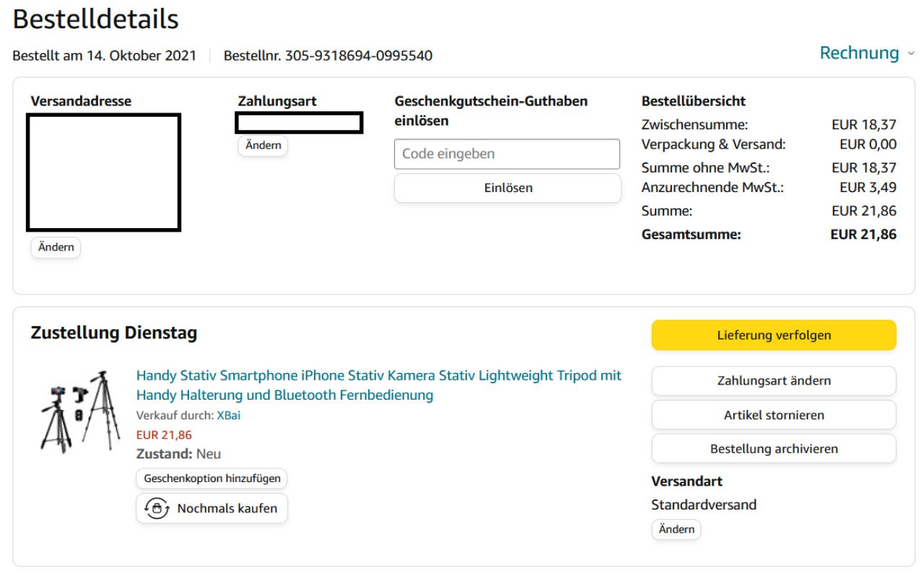
Task: Click the red item price EUR 21,86
Action: [164, 435]
